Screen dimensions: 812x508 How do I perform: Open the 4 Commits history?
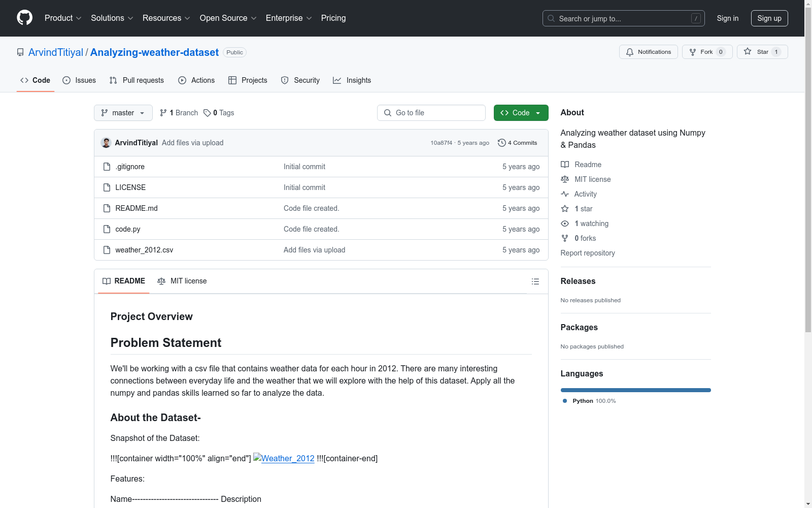[517, 143]
